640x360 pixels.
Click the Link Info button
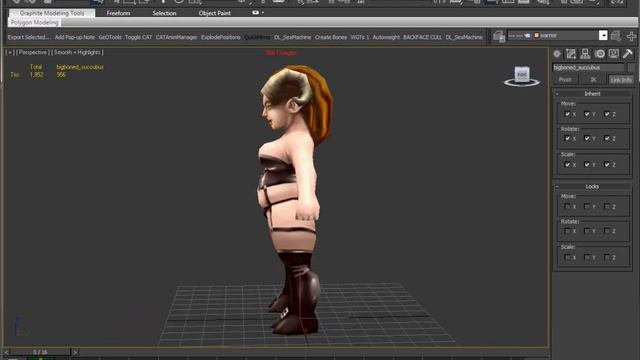coord(621,80)
